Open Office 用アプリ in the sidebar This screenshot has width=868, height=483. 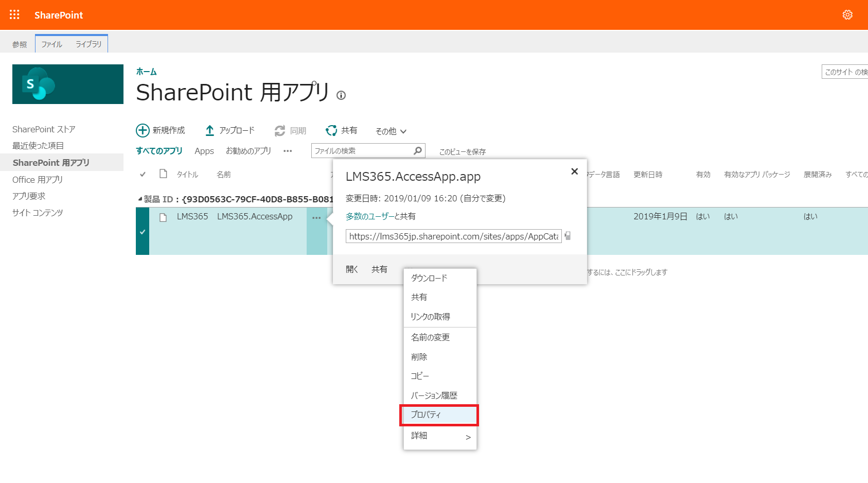tap(38, 180)
